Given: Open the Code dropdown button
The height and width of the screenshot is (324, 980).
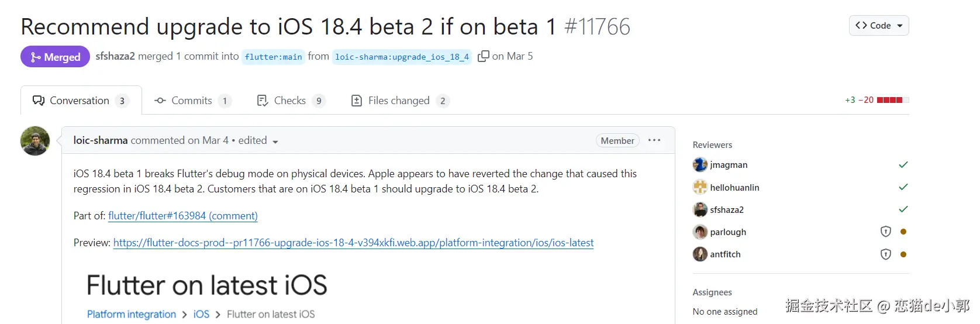Looking at the screenshot, I should 879,26.
